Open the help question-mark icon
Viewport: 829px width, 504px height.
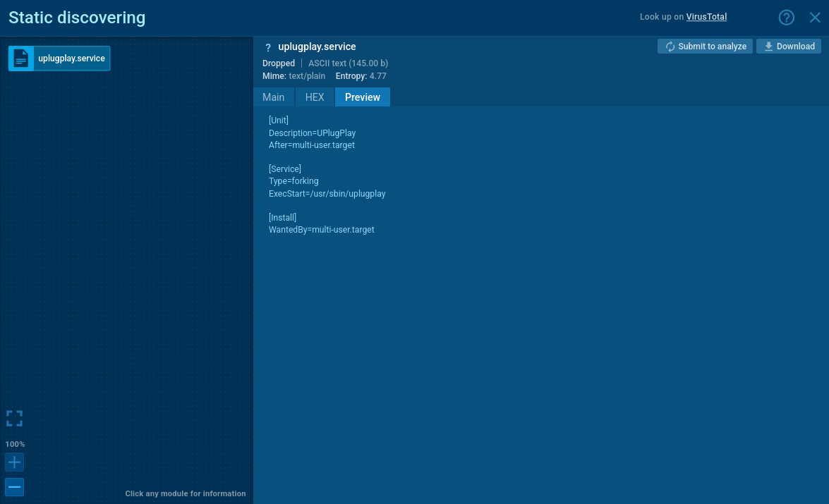786,18
